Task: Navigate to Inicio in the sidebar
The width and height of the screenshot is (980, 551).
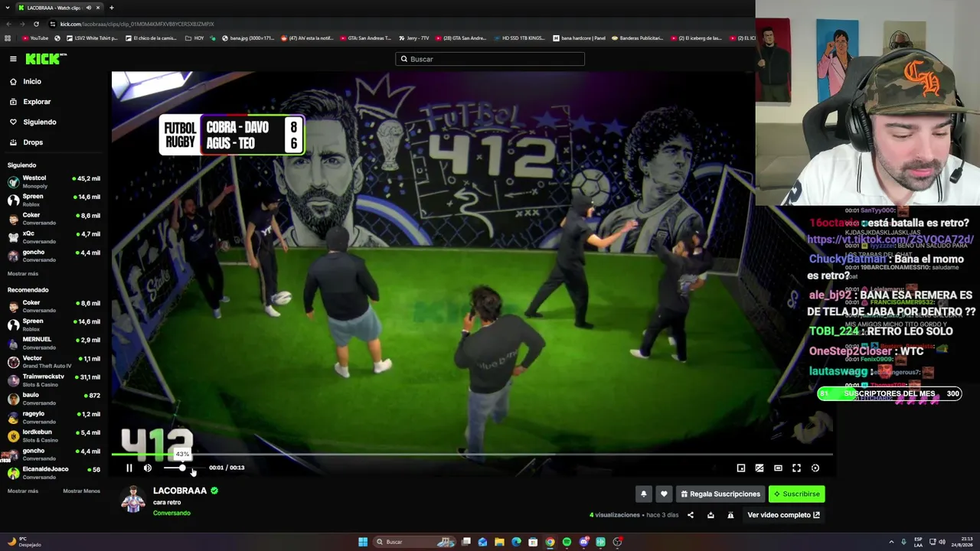Action: coord(32,82)
